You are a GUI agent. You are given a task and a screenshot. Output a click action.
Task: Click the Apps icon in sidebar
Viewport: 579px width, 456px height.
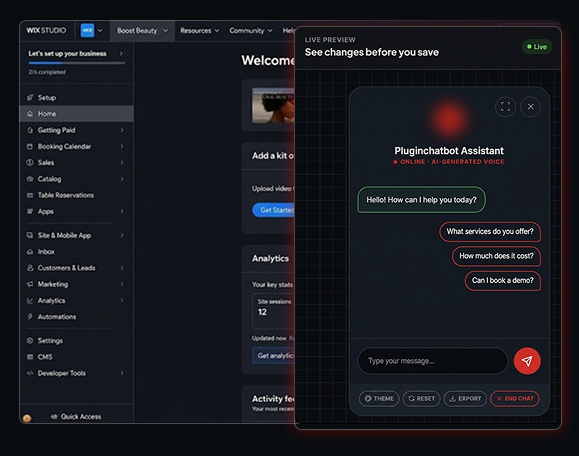pos(30,211)
